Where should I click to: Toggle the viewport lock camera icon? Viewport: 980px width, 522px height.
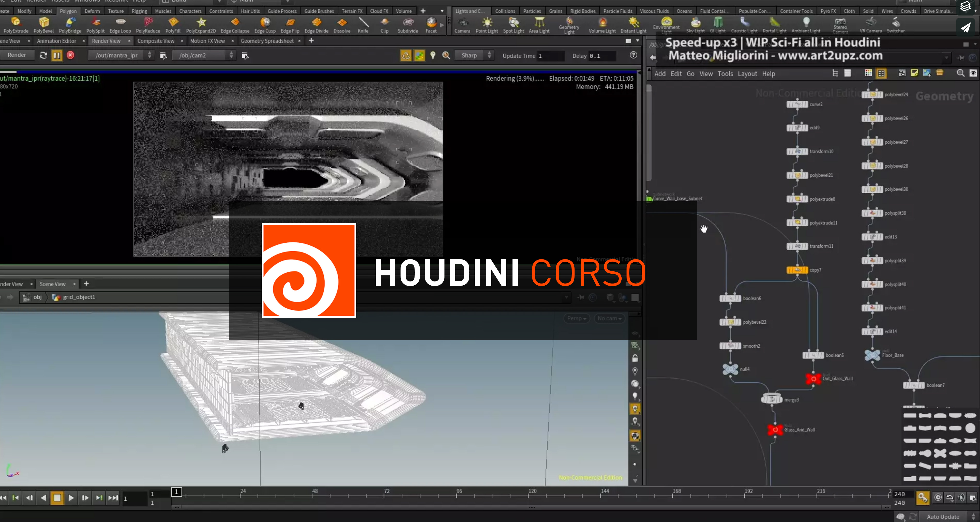pos(635,358)
